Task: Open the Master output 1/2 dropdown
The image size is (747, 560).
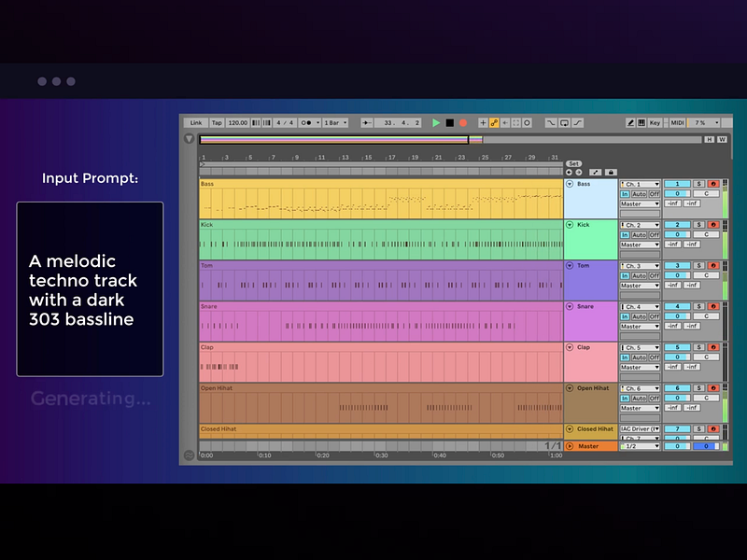Action: point(640,446)
